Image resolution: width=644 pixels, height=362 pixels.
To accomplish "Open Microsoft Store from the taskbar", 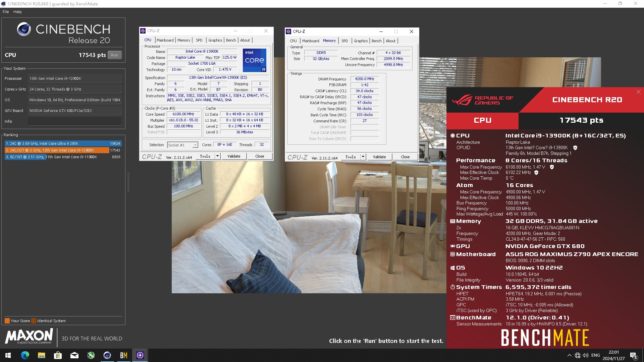I will tap(58, 355).
